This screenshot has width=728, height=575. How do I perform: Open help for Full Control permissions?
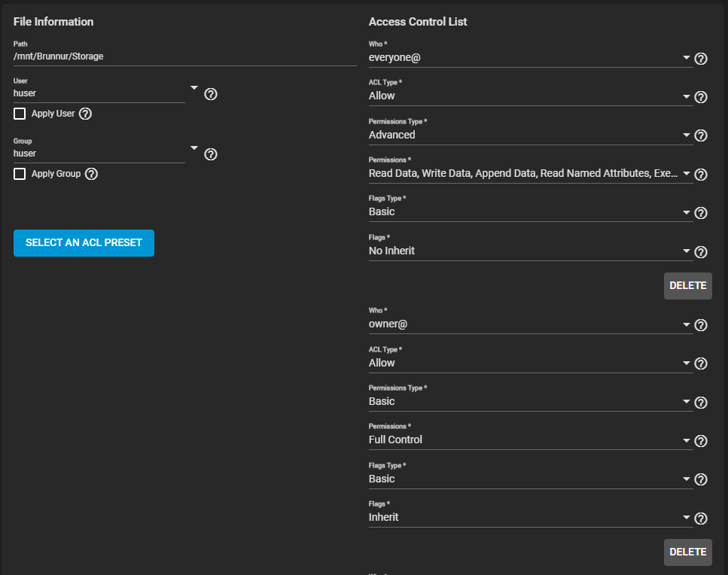(x=701, y=441)
